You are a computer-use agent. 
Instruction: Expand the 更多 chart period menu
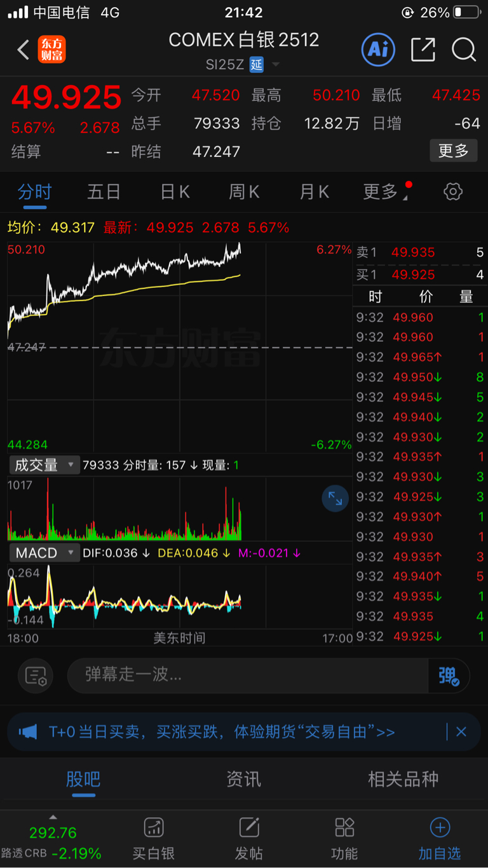(385, 191)
